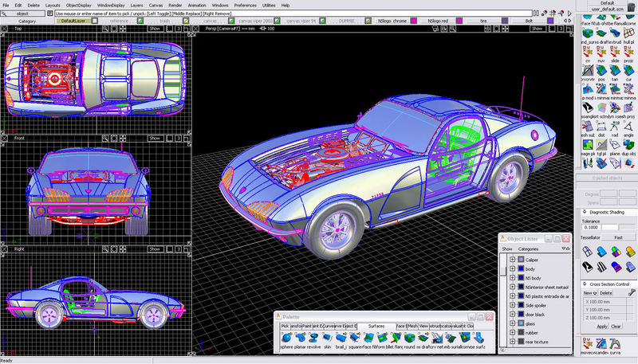Select the dist measure tool
Screen dimensions: 638x364
click(x=601, y=127)
